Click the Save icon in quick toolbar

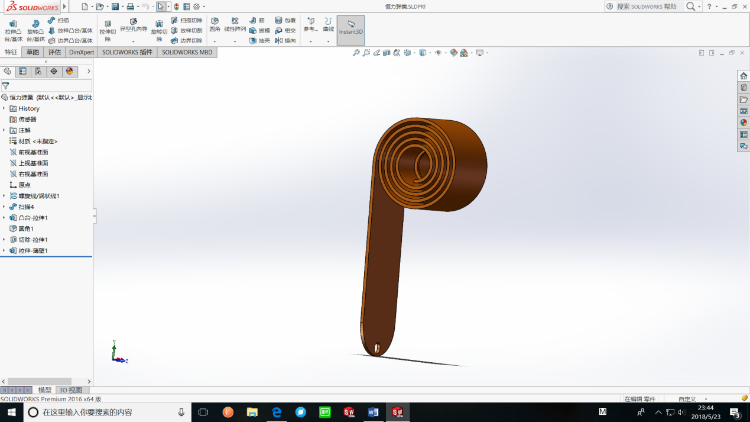pos(117,6)
